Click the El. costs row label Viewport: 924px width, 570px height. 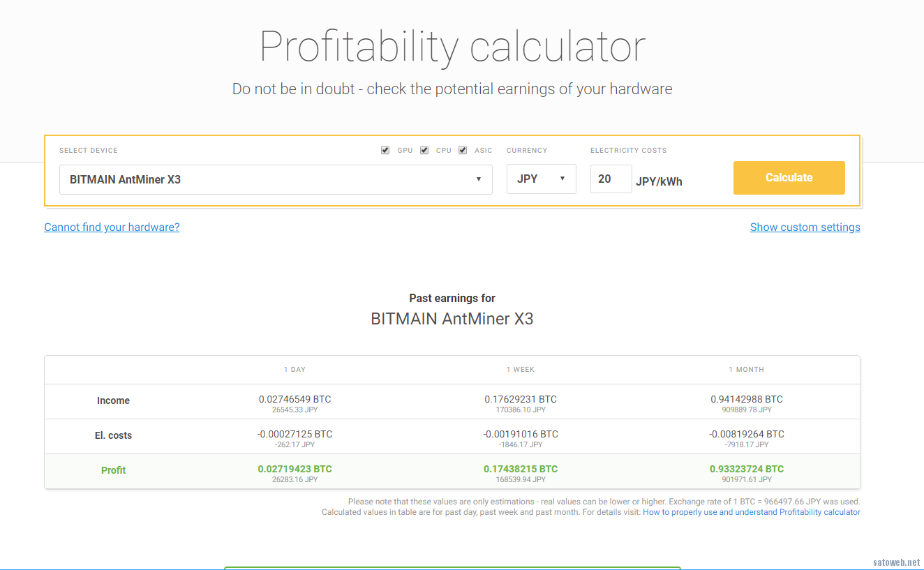click(x=113, y=435)
